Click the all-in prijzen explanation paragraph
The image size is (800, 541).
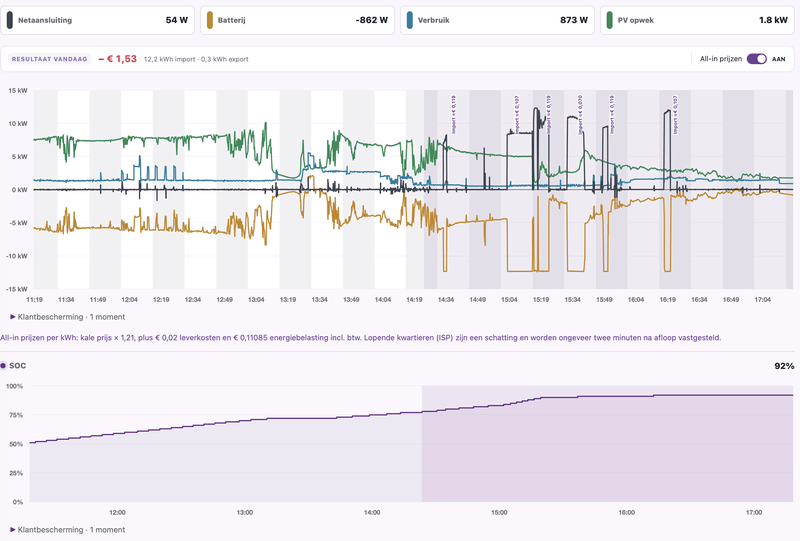tap(361, 338)
